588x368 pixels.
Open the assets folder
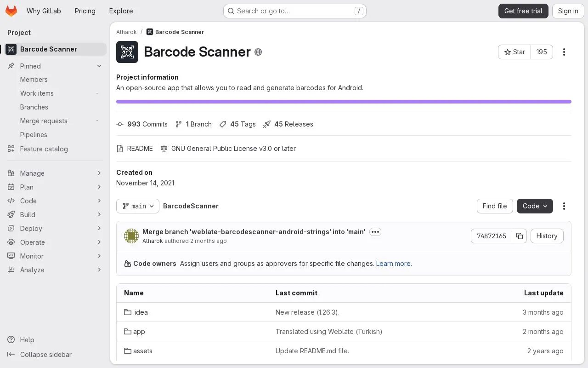(x=138, y=351)
